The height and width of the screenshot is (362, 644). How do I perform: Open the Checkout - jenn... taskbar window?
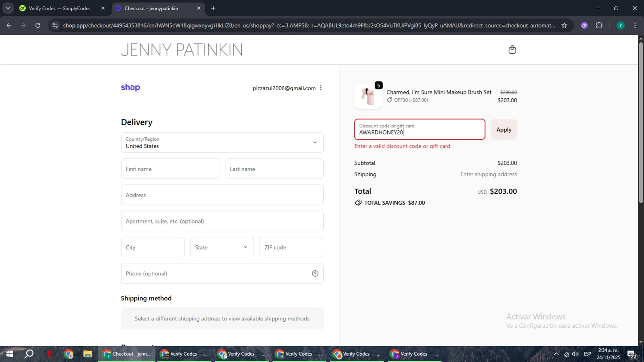click(127, 354)
